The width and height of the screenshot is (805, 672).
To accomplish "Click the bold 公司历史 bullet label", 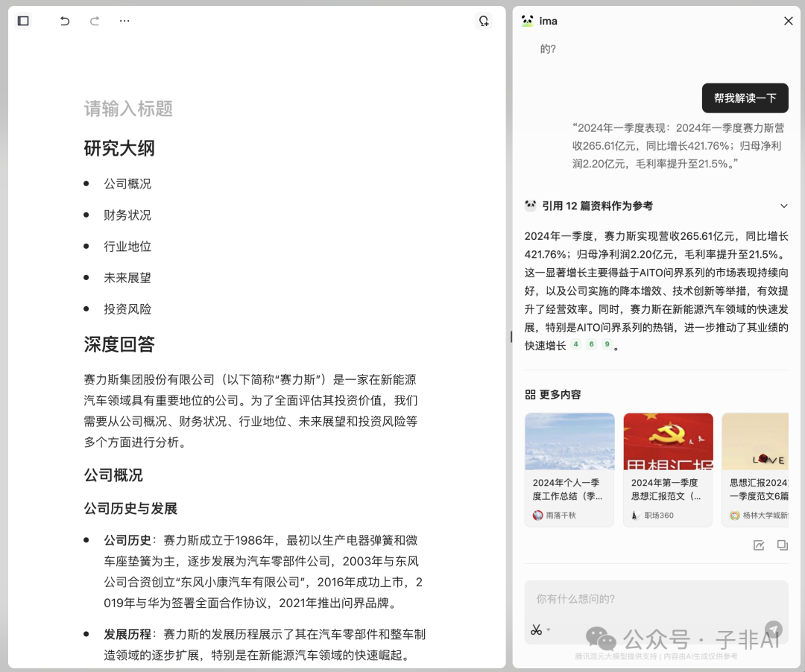I will (x=127, y=540).
